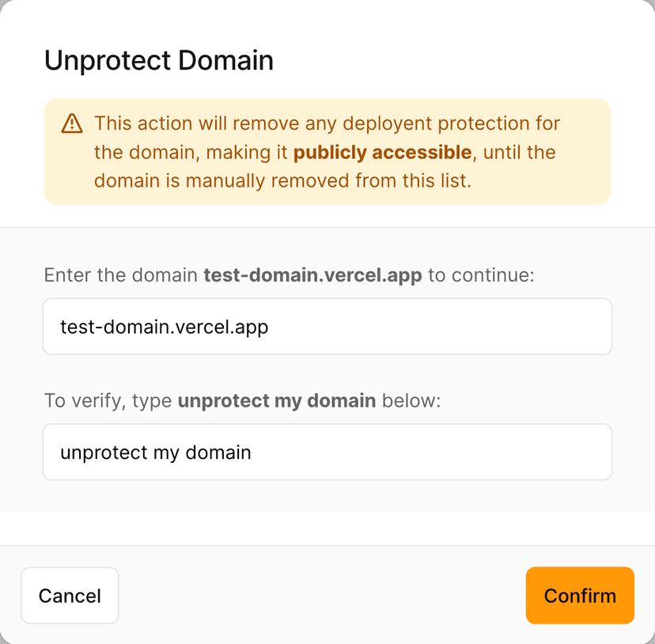Select the bold test-domain.vercel.app label
This screenshot has width=655, height=644.
(310, 275)
